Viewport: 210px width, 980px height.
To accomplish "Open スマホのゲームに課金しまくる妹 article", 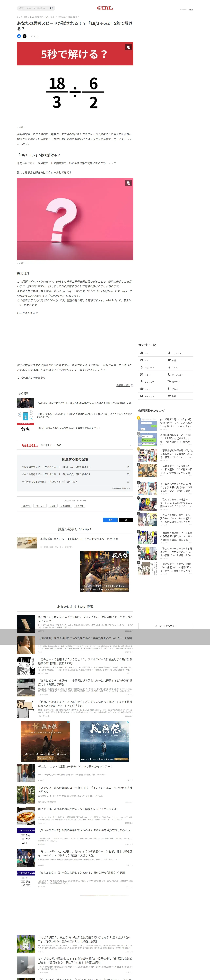I will (75, 666).
